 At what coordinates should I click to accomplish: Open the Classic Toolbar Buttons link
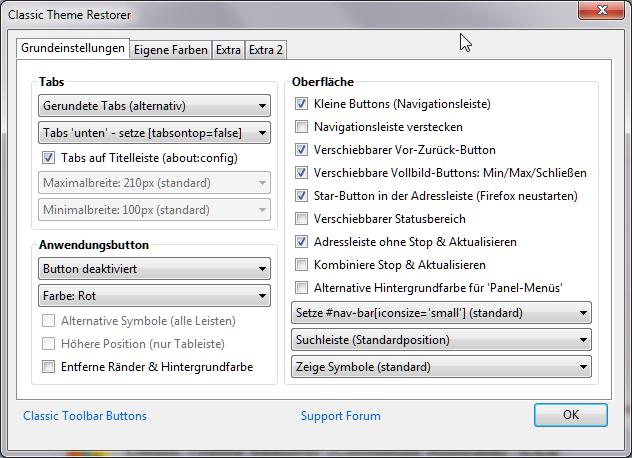point(85,416)
